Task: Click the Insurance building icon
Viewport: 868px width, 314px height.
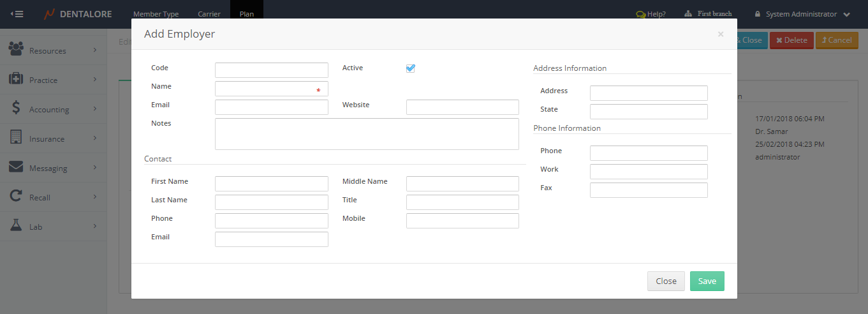Action: coord(16,138)
